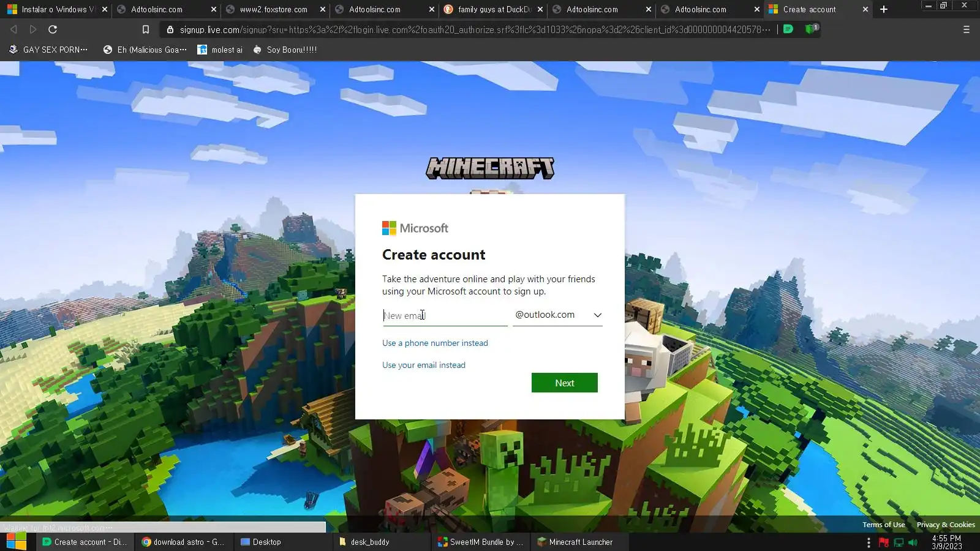Image resolution: width=980 pixels, height=551 pixels.
Task: Go forward to the next page
Action: click(x=33, y=29)
